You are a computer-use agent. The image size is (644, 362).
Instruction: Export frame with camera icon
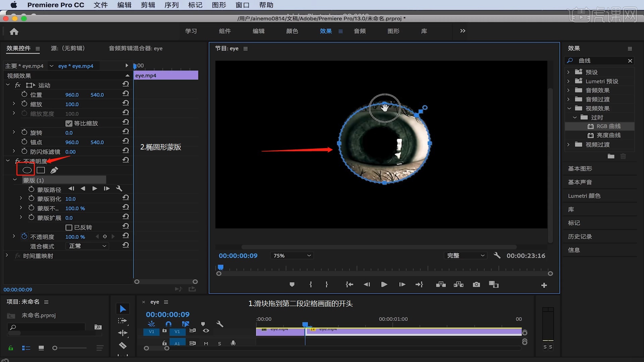point(476,285)
